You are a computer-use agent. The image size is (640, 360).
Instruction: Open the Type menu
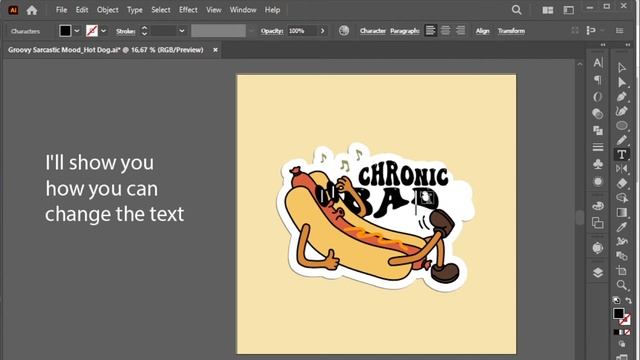[135, 10]
